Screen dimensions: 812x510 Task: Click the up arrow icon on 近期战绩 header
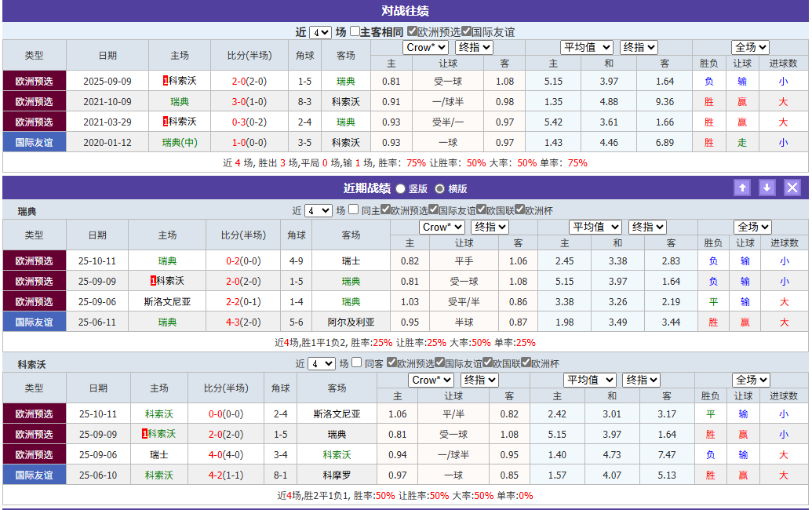(742, 188)
